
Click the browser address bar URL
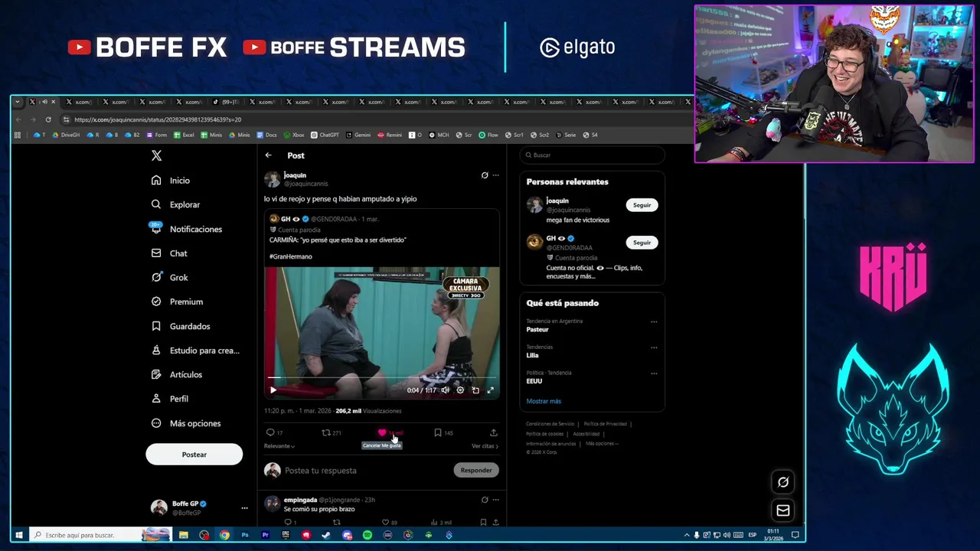point(158,119)
